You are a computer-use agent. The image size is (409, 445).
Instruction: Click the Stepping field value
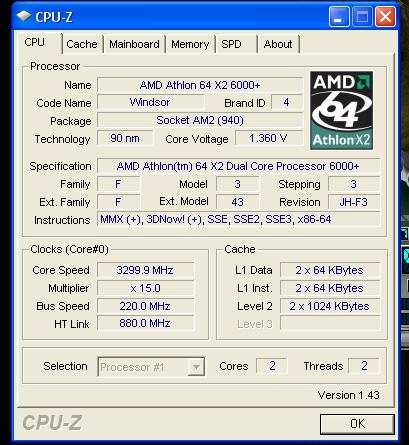click(354, 184)
